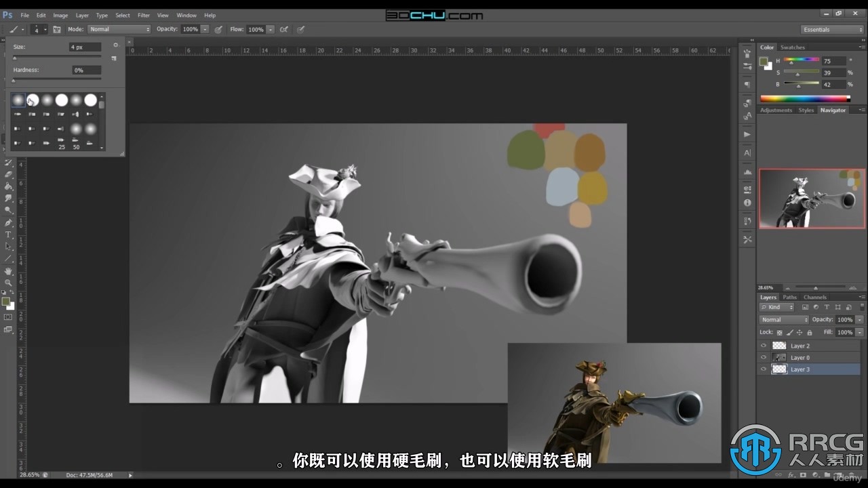Switch to the Channels tab
868x488 pixels.
point(814,297)
